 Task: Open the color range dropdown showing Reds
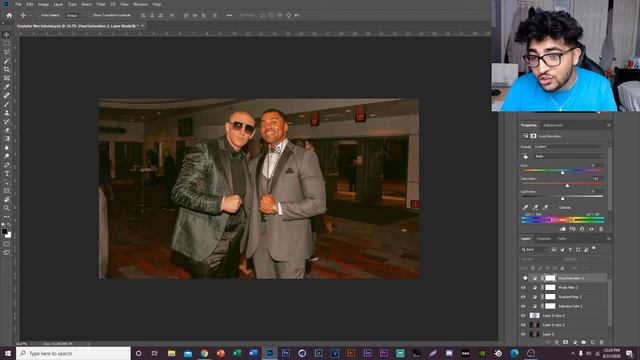[x=568, y=156]
